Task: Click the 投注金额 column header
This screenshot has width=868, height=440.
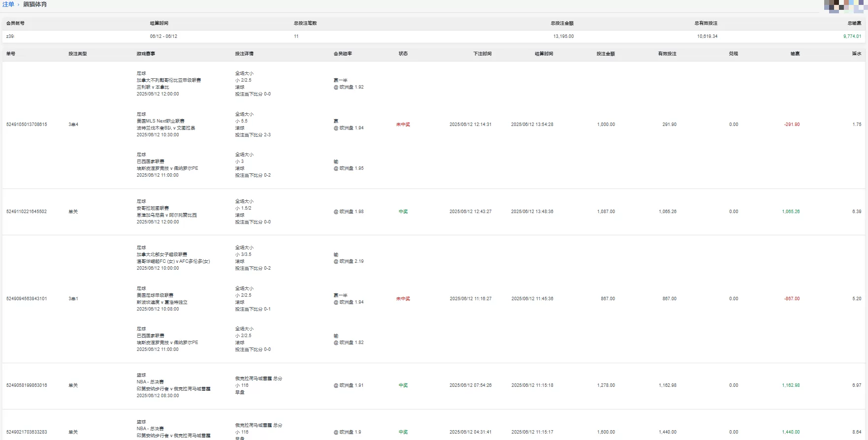Action: (606, 54)
